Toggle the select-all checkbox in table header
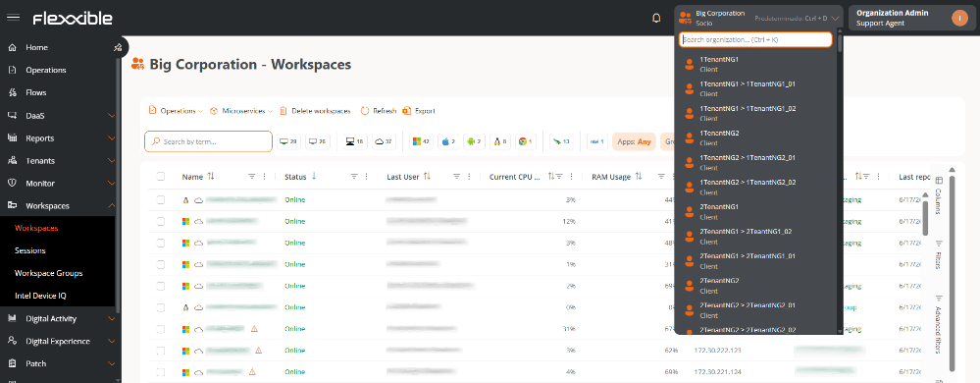The image size is (980, 383). (161, 177)
